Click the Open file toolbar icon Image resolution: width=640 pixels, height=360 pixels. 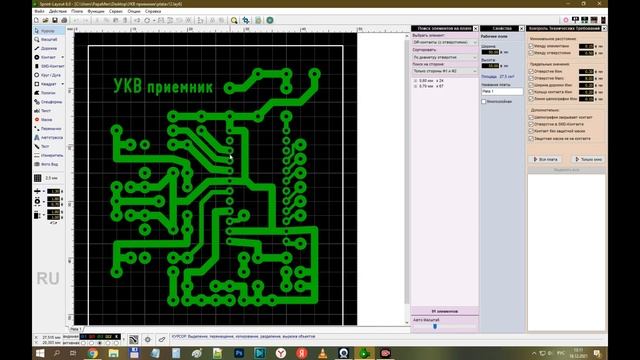pos(45,20)
